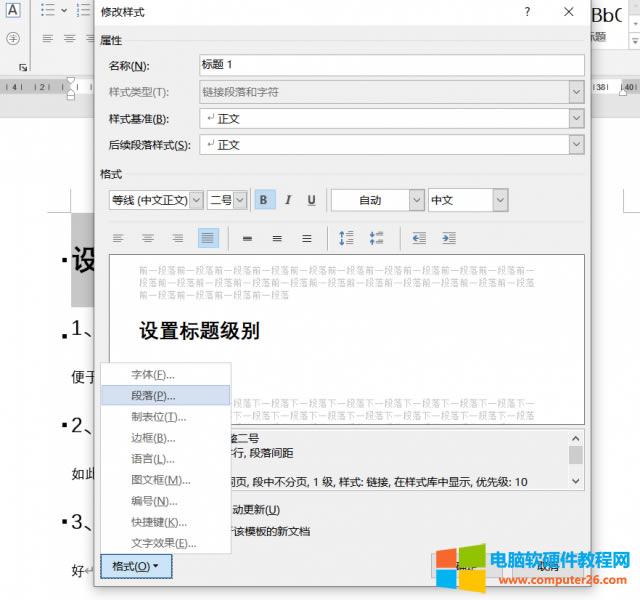Viewport: 640px width, 600px height.
Task: Click the 名称 input field
Action: tap(391, 66)
